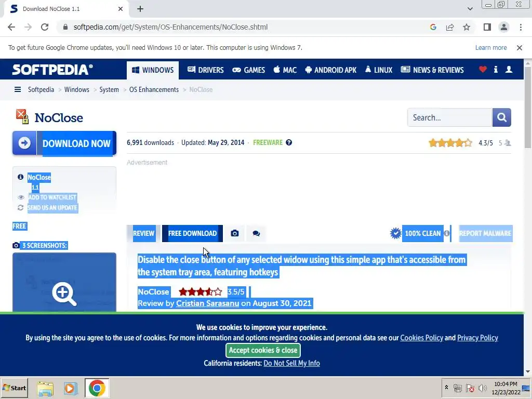Image resolution: width=532 pixels, height=399 pixels.
Task: Go to System breadcrumb link
Action: click(x=109, y=89)
